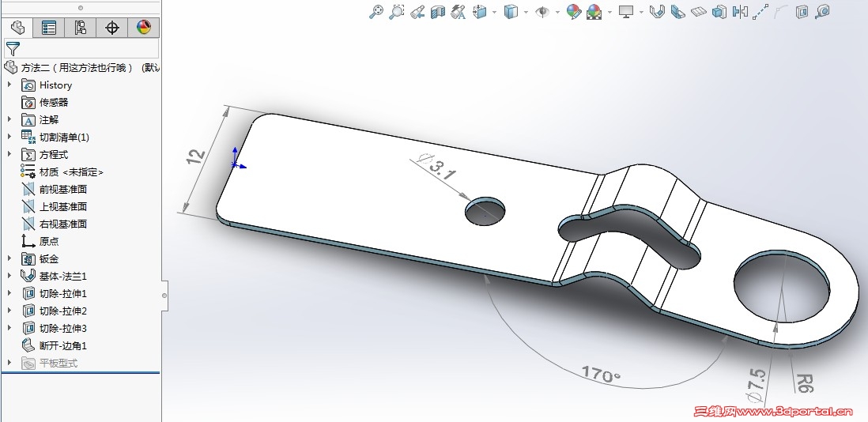
Task: Select the Base Flange sheet metal tool
Action: (x=657, y=11)
